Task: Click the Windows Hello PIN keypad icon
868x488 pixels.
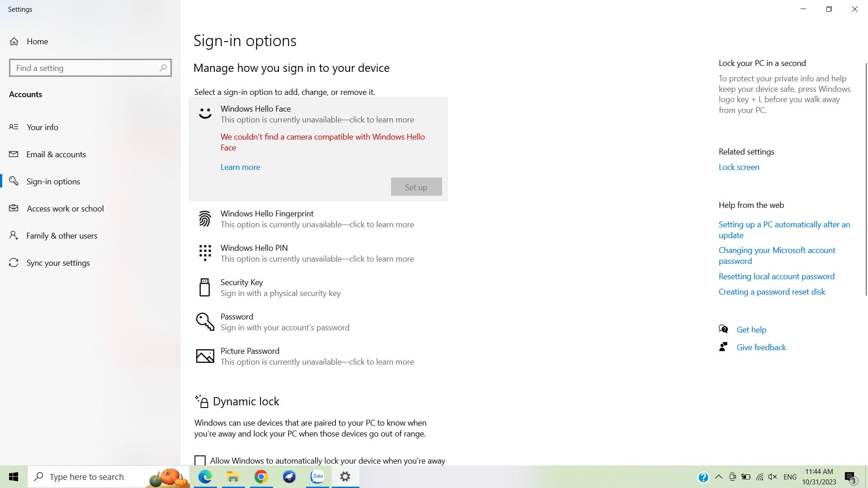Action: (205, 253)
